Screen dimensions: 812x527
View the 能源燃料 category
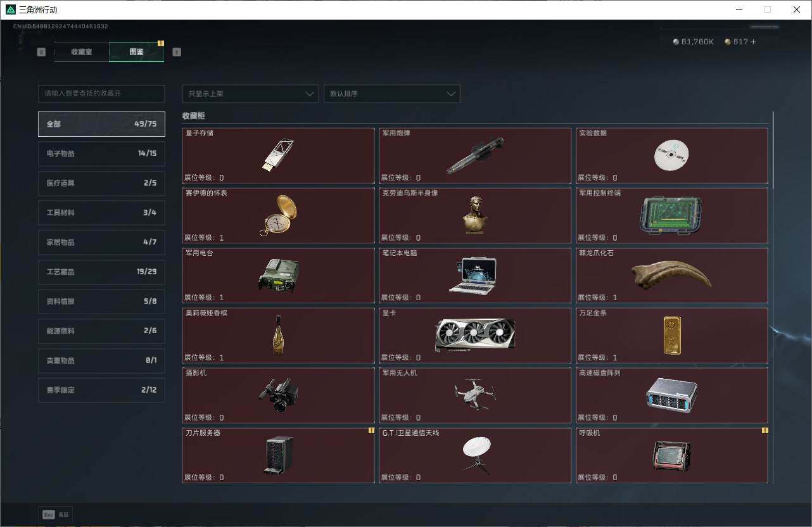point(101,331)
